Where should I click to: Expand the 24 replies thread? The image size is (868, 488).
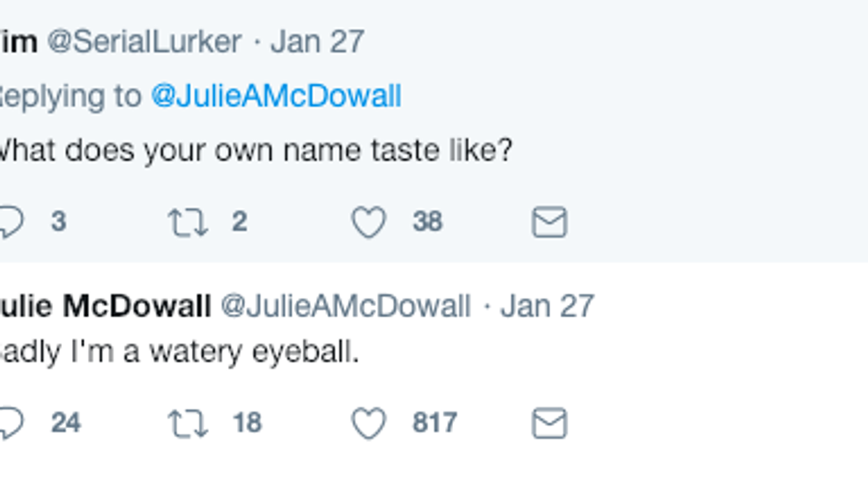click(68, 421)
